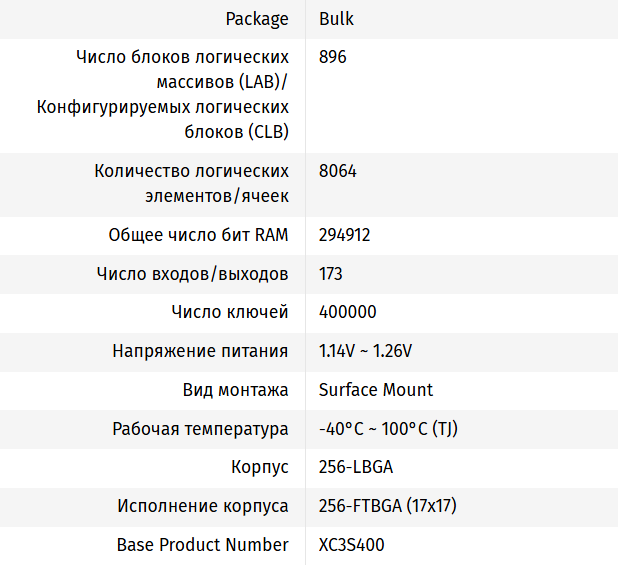The image size is (618, 577).
Task: Click the Количество логических элементов/ячеек label
Action: coord(192,184)
